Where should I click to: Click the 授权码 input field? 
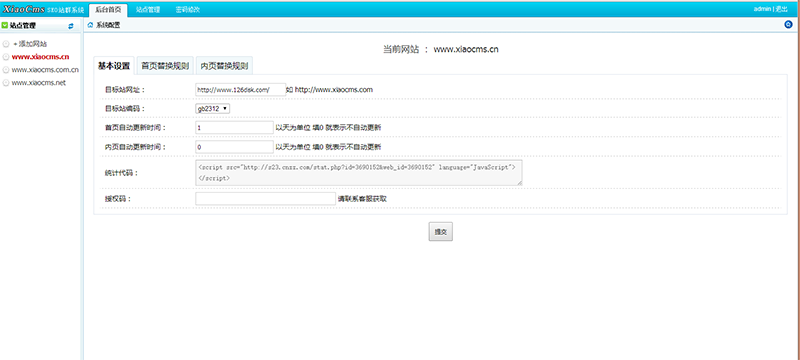(265, 199)
